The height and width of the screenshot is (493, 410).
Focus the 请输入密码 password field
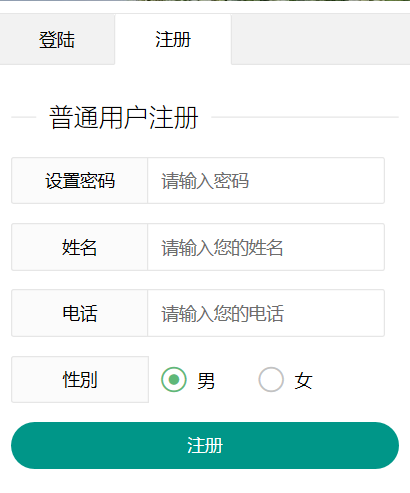266,181
